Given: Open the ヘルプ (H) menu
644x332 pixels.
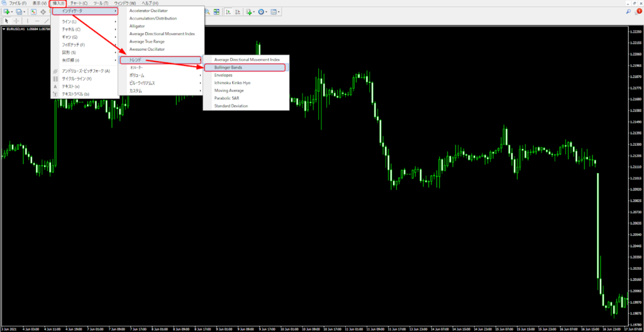Looking at the screenshot, I should [x=150, y=3].
